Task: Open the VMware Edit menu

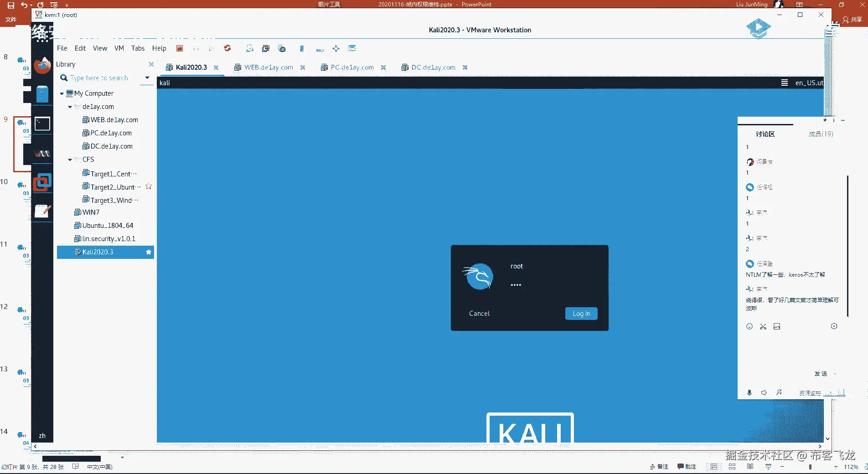Action: 80,48
